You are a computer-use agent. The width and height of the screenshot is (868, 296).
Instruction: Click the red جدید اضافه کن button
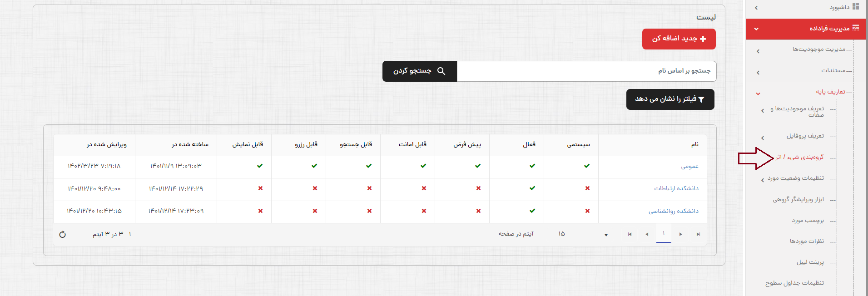(x=679, y=39)
